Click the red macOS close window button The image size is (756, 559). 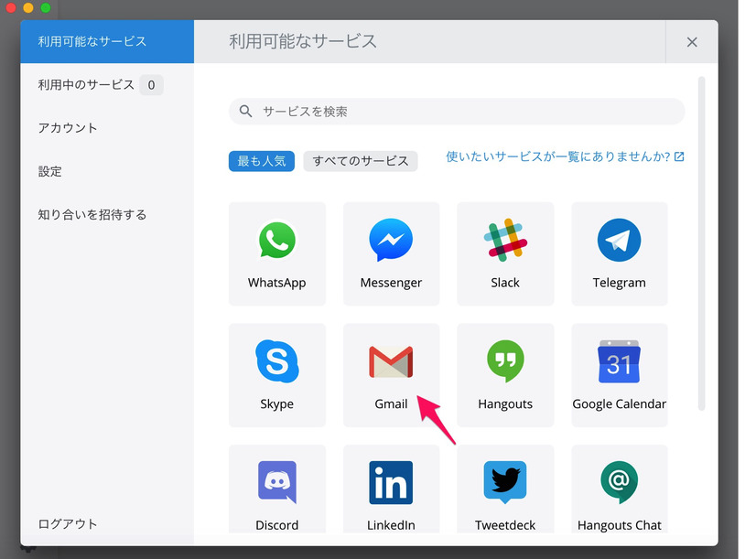click(x=11, y=7)
